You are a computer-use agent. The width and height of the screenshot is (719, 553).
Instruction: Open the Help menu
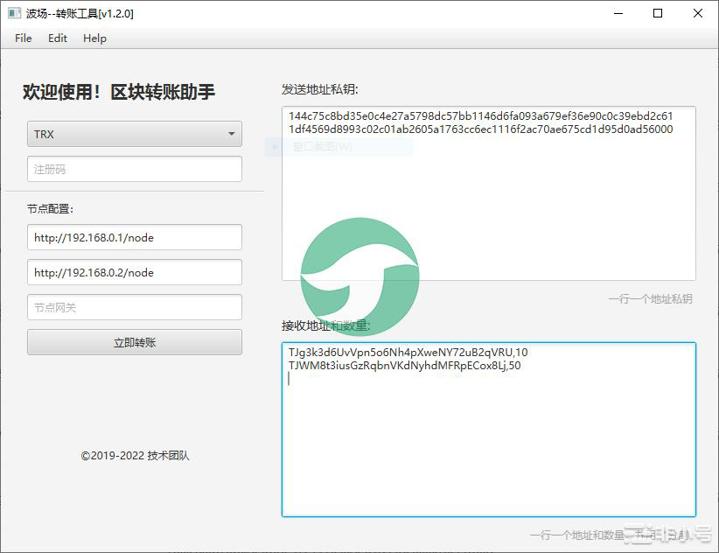(x=94, y=38)
